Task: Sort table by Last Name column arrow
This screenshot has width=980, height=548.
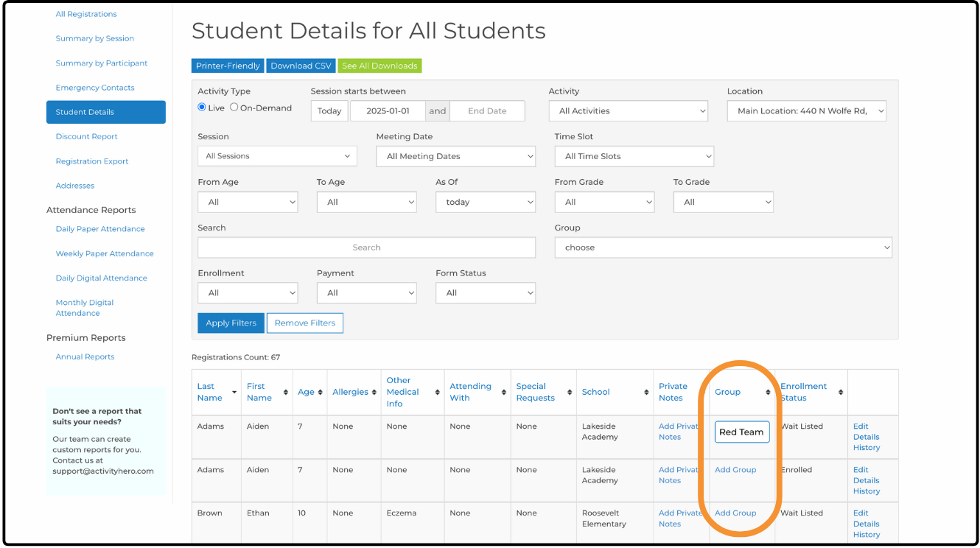Action: click(x=234, y=393)
